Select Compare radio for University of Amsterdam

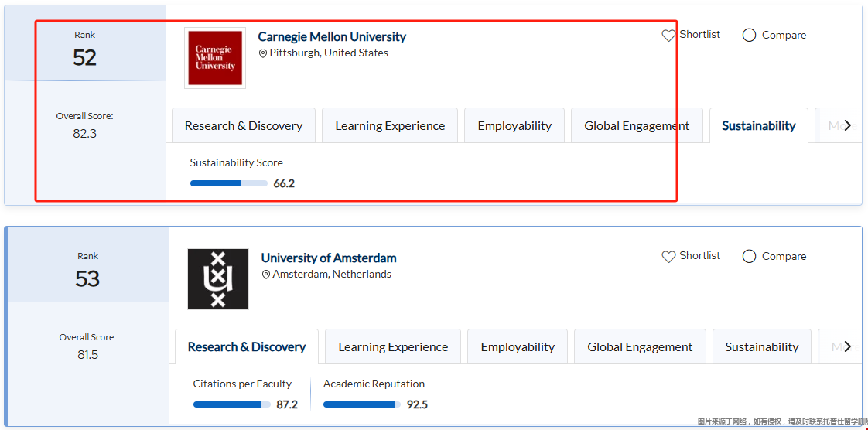point(749,257)
